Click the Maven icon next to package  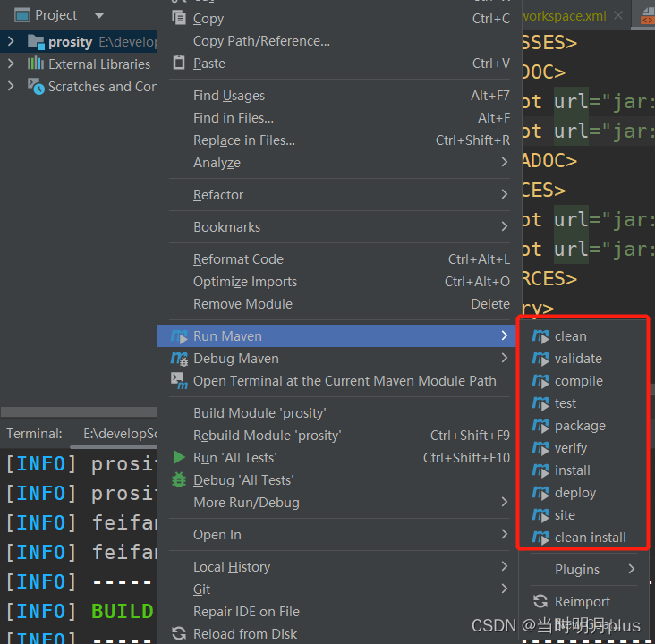(x=540, y=426)
